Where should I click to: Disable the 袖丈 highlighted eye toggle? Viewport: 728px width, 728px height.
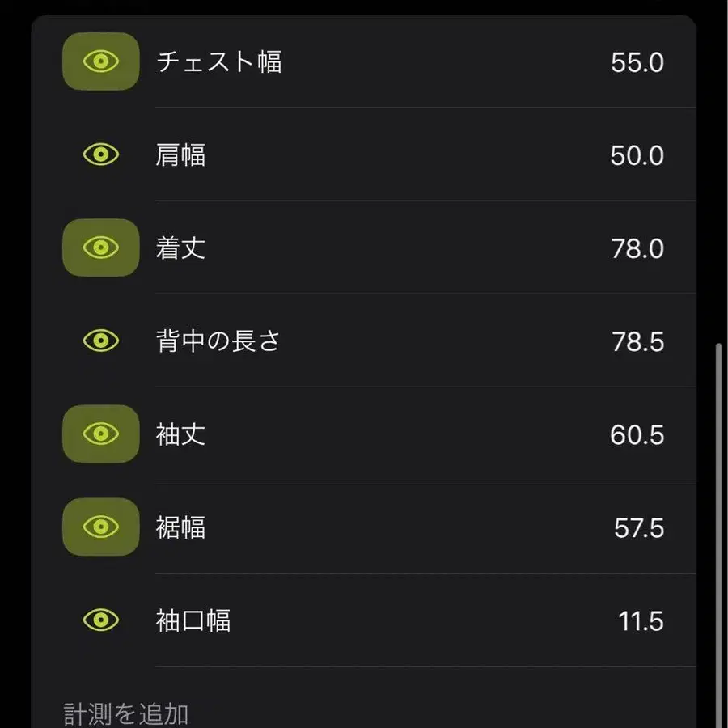point(99,434)
